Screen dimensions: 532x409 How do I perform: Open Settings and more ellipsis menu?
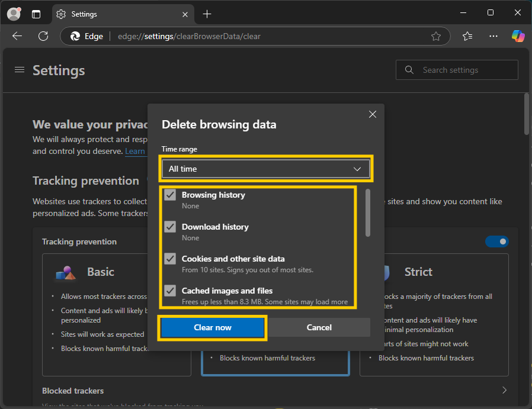point(493,36)
